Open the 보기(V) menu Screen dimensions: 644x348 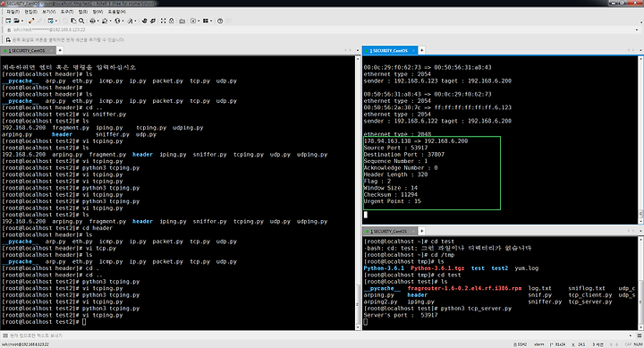(x=49, y=12)
